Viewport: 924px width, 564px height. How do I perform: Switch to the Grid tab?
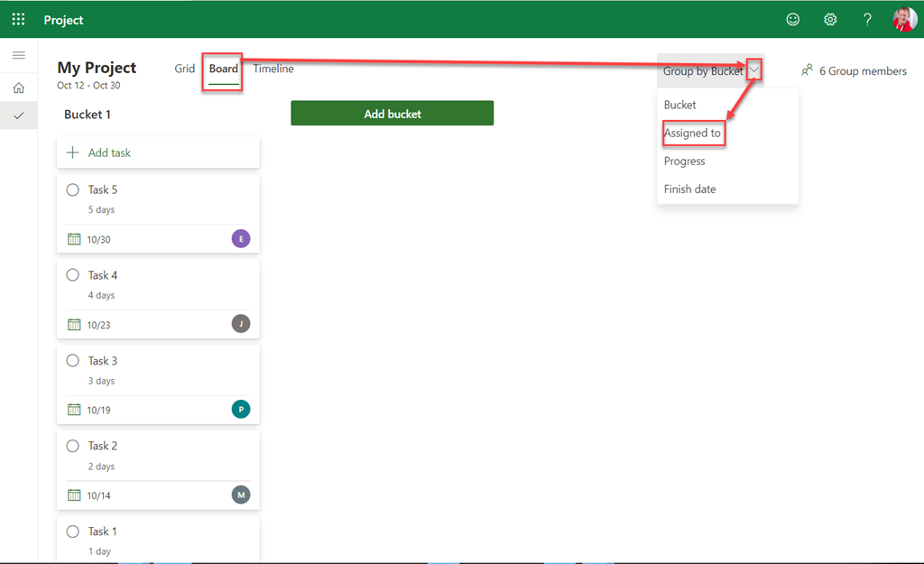pos(184,69)
